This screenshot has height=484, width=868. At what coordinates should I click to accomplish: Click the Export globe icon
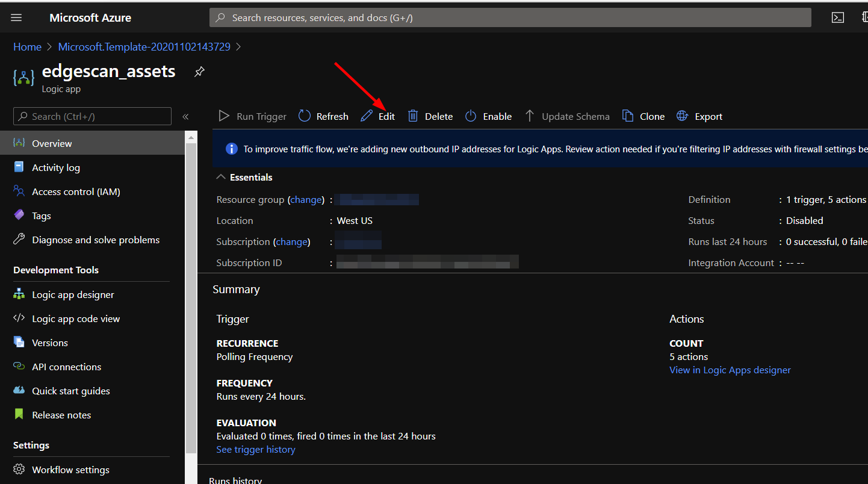click(682, 116)
